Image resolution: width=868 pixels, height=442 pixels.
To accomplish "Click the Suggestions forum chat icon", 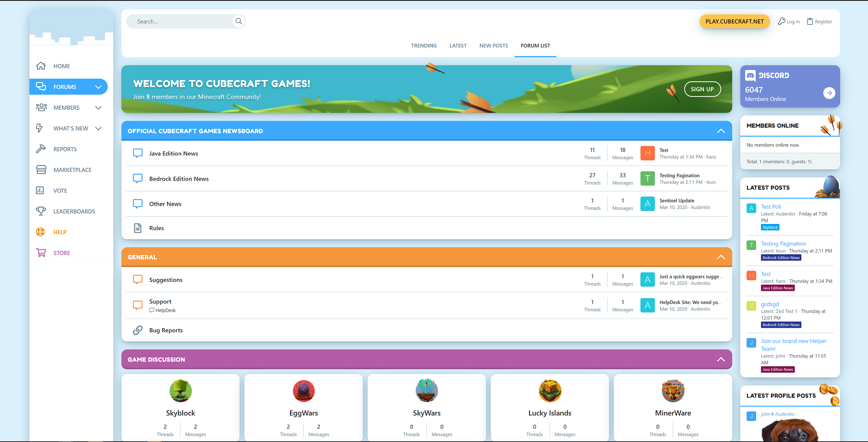I will click(x=138, y=279).
